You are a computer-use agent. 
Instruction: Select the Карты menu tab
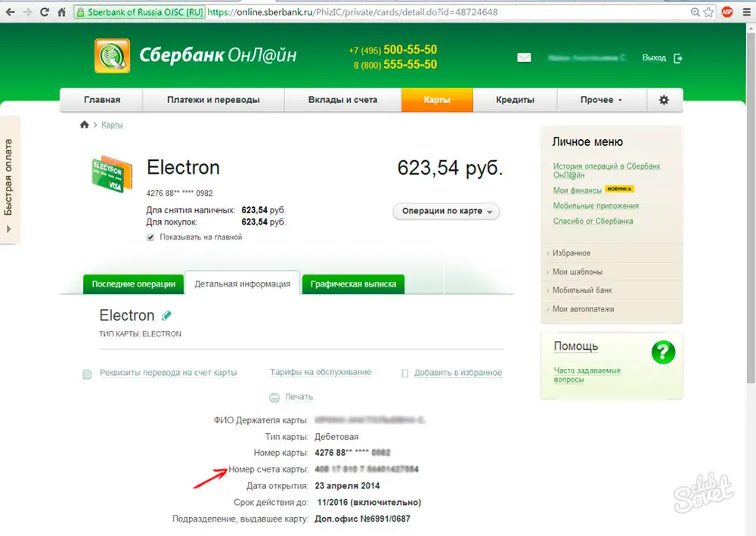[x=437, y=100]
